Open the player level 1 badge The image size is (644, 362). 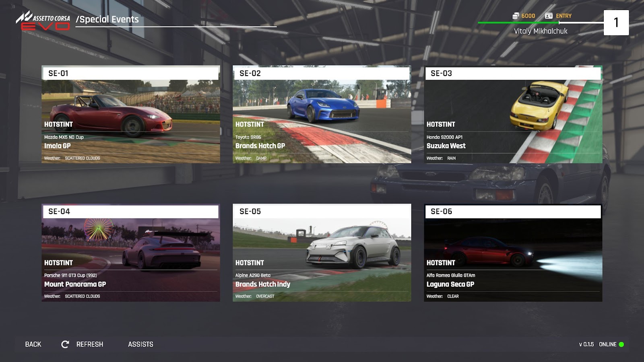616,23
